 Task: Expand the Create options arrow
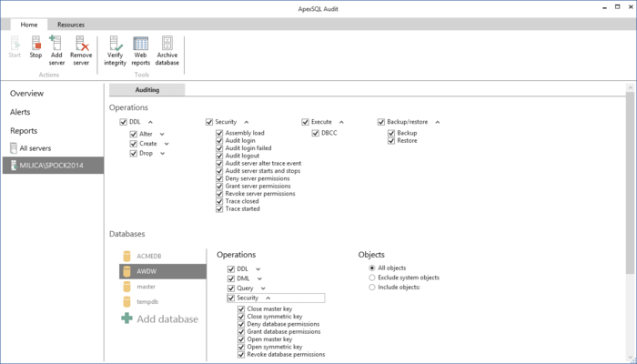tap(167, 144)
